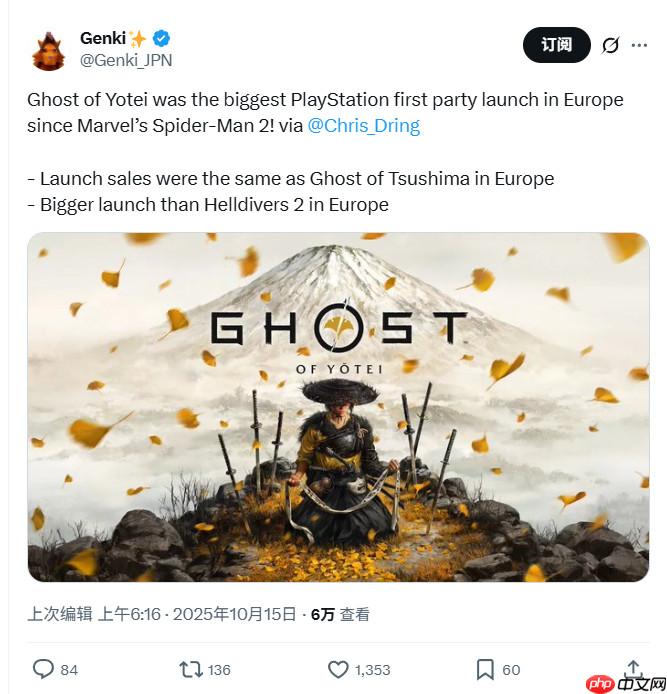Click the Genki display name
Screen dimensions: 667x694
101,38
